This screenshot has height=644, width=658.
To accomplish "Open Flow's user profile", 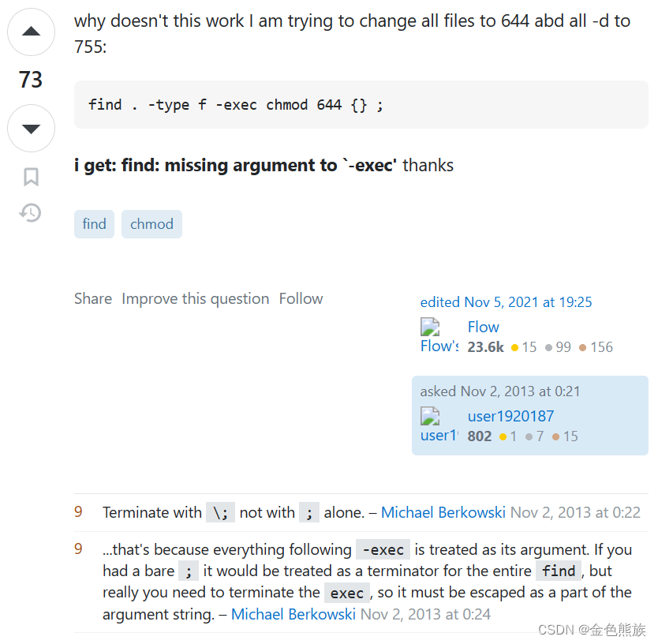I will (483, 327).
